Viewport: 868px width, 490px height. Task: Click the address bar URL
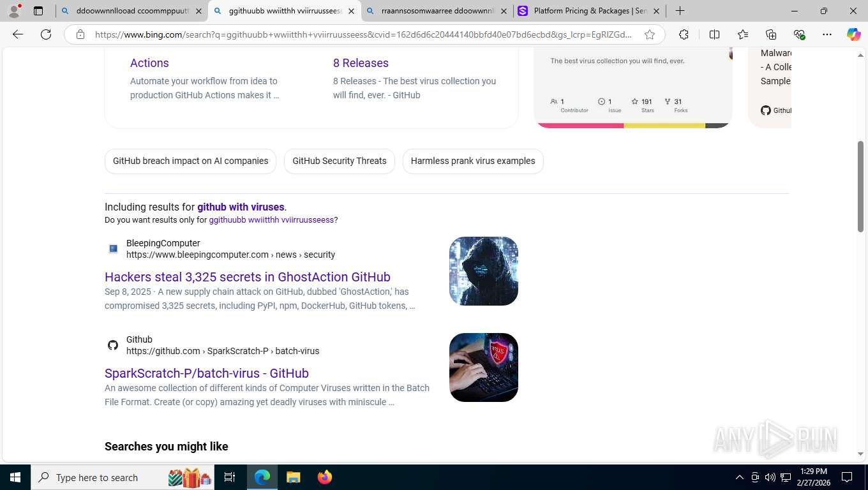point(364,34)
